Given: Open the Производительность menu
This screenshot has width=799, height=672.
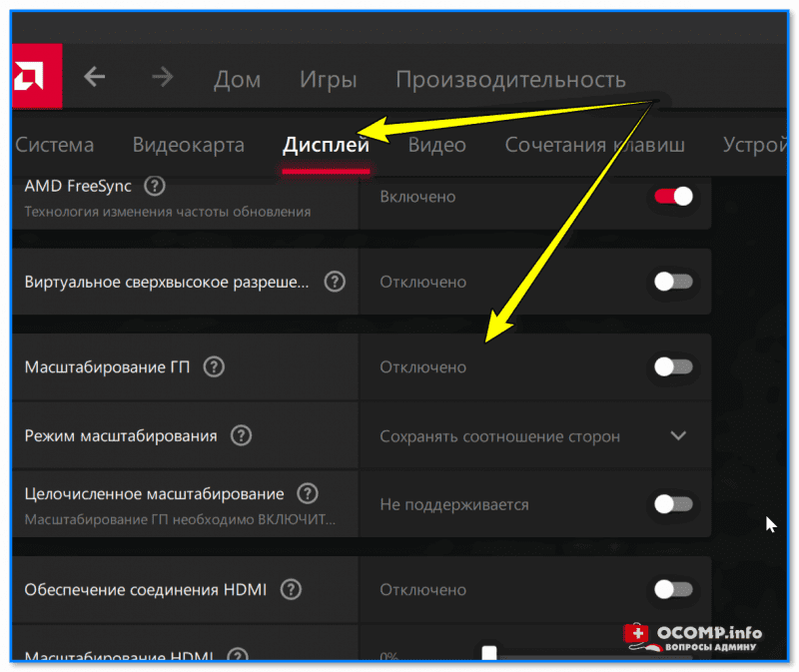Looking at the screenshot, I should (x=510, y=80).
